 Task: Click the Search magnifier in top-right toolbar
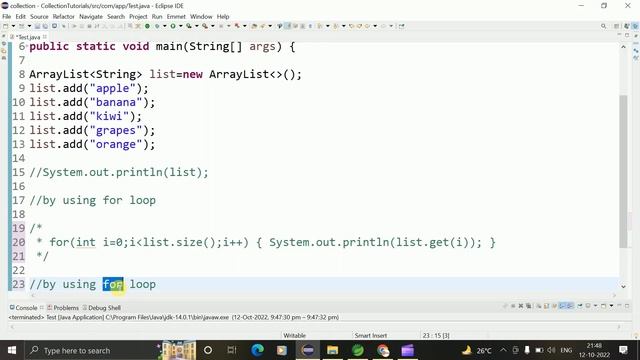(x=603, y=26)
